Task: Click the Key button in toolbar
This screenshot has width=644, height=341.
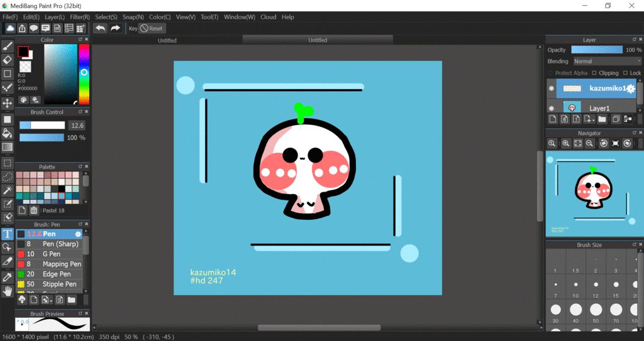Action: click(x=133, y=28)
